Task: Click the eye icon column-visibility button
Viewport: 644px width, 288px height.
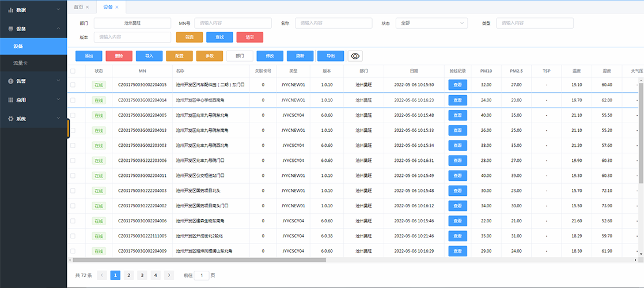Action: click(x=355, y=56)
